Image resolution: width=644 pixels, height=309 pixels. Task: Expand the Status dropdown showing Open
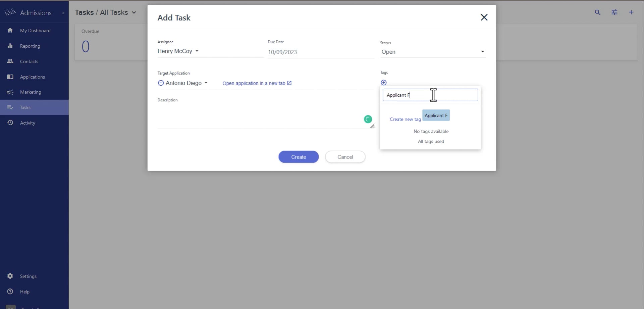pyautogui.click(x=483, y=51)
